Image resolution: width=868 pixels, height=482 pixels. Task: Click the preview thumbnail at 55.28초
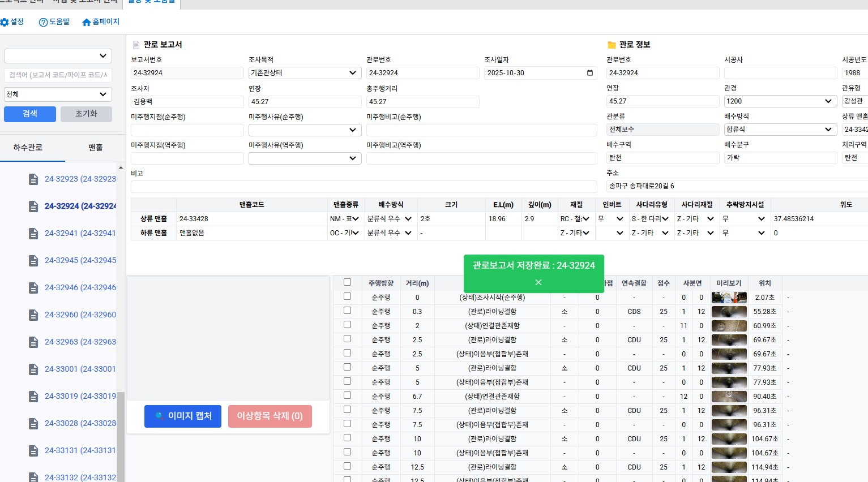pos(729,312)
